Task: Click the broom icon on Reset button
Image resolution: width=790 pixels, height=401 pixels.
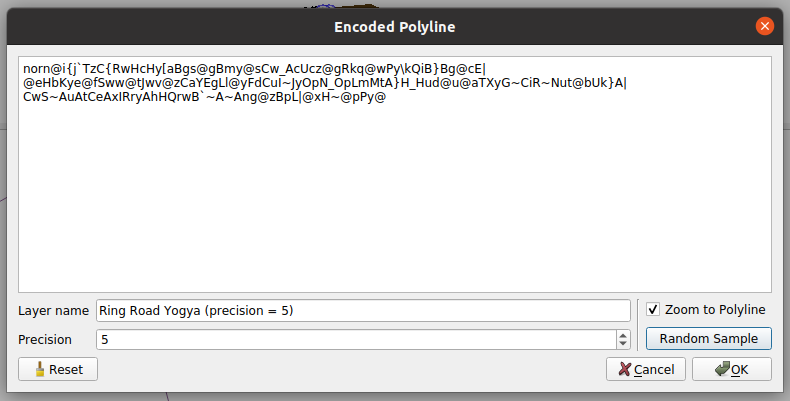Action: 40,369
